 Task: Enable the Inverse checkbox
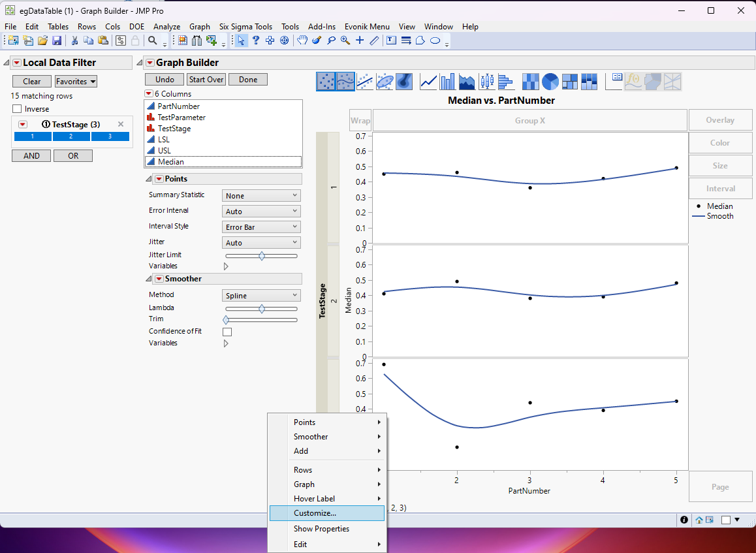coord(17,109)
